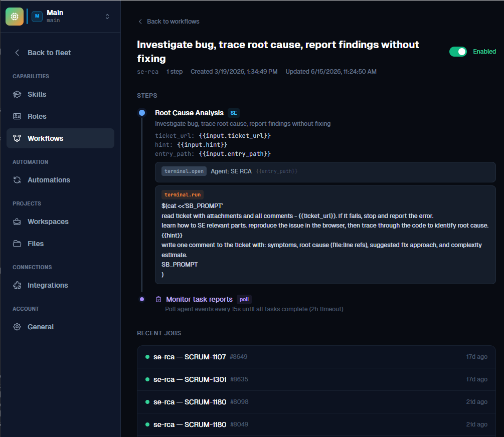This screenshot has height=437, width=504.
Task: Click the green status dot of SCRUM-1301 job
Action: 147,379
